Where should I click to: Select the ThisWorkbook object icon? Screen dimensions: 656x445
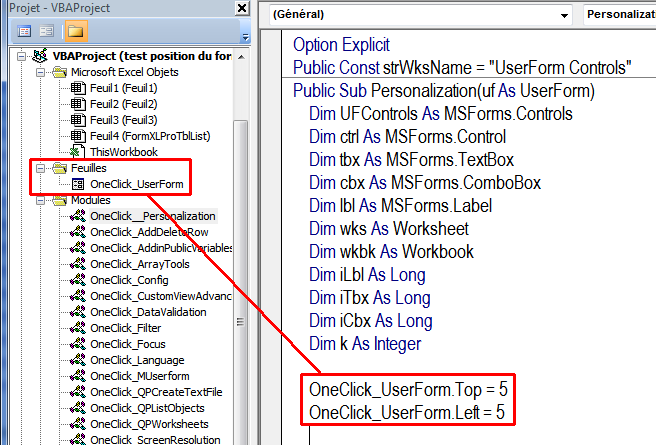pos(79,152)
